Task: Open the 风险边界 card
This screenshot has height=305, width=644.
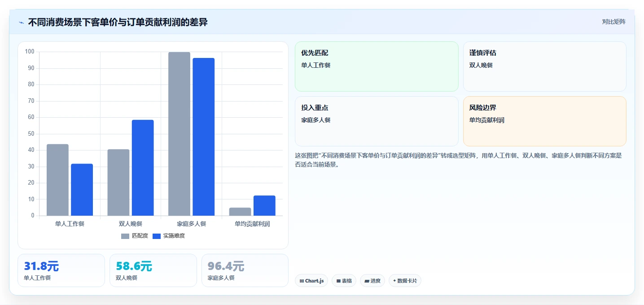Action: click(544, 121)
